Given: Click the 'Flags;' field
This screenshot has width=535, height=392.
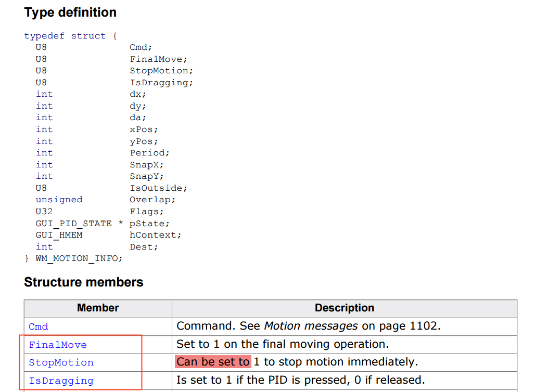Looking at the screenshot, I should coord(147,212).
